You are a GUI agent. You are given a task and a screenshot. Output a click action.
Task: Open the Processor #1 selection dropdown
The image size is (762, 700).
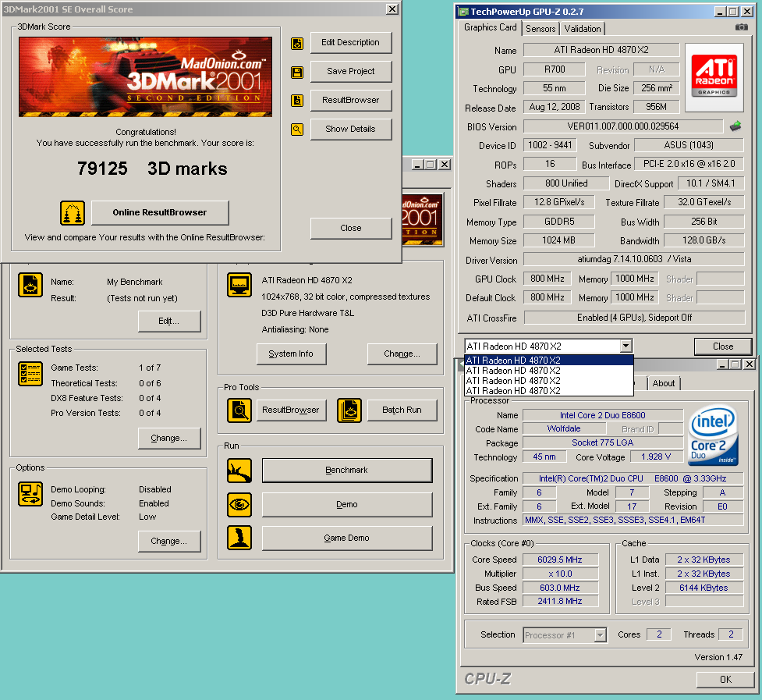pyautogui.click(x=601, y=635)
